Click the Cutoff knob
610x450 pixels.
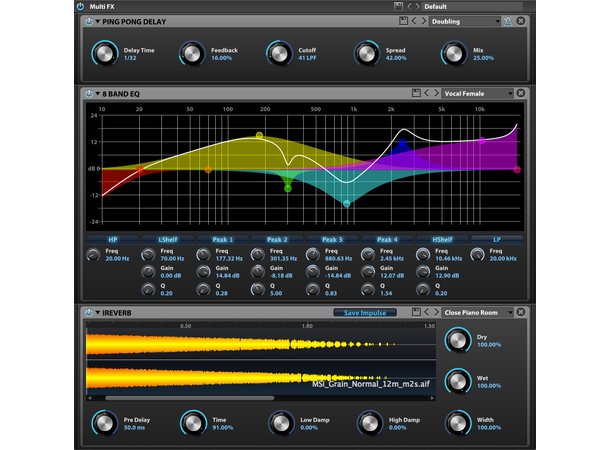[279, 54]
